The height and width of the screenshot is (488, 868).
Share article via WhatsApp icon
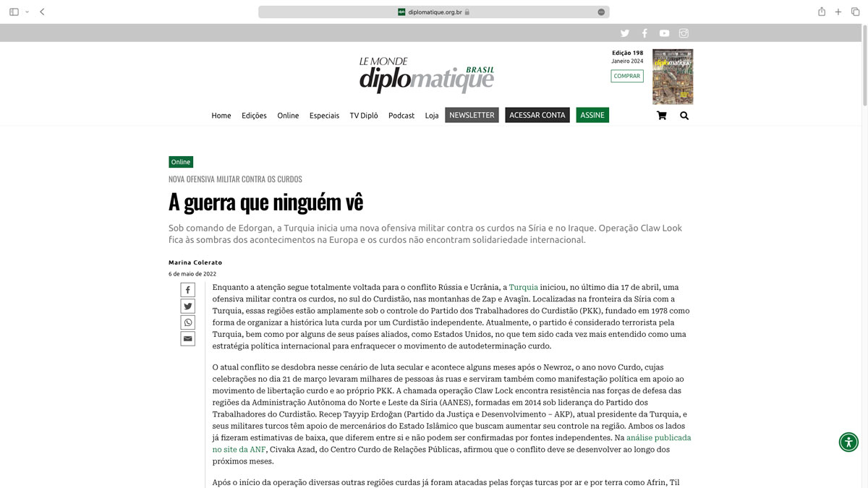pos(188,322)
